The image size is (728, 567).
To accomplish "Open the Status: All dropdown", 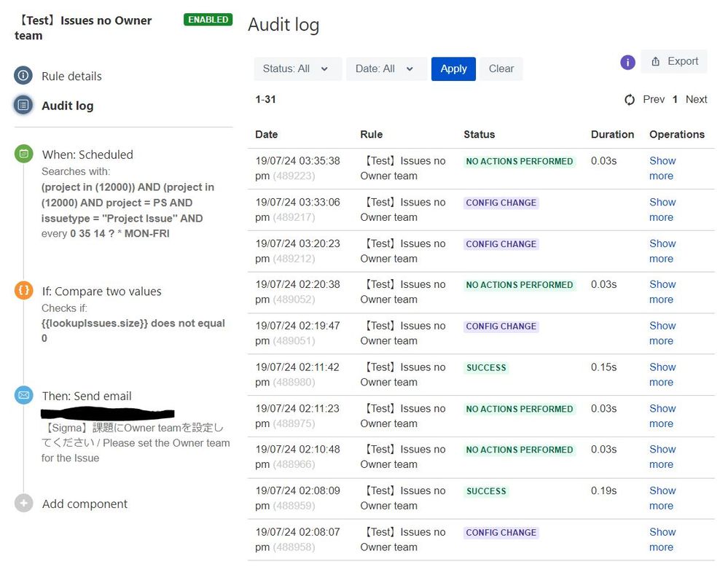I will point(297,69).
